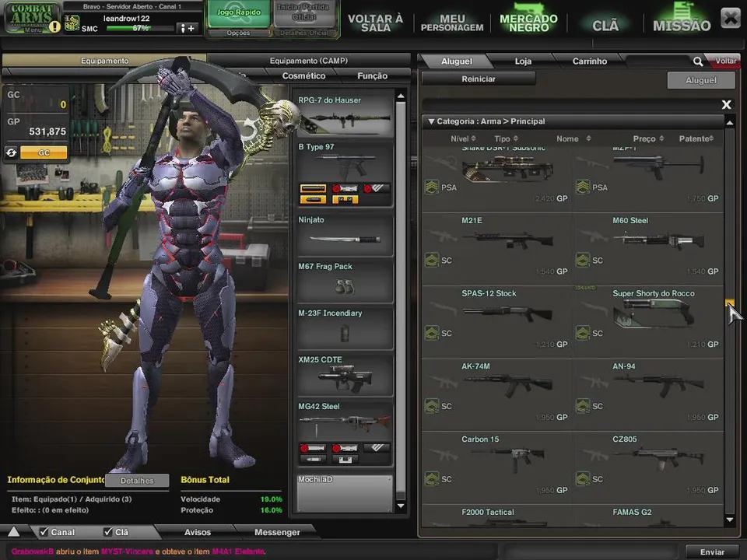Viewport: 747px width, 560px height.
Task: Sort list by Nome column
Action: 573,138
